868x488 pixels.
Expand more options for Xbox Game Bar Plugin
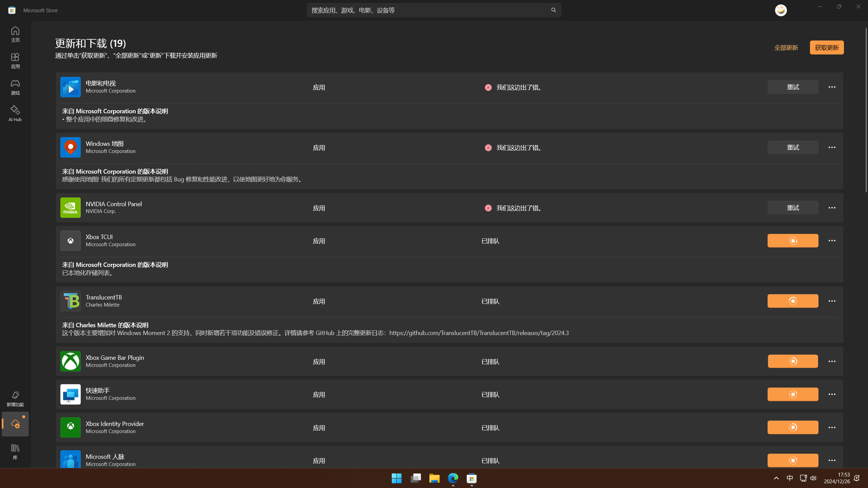tap(832, 362)
